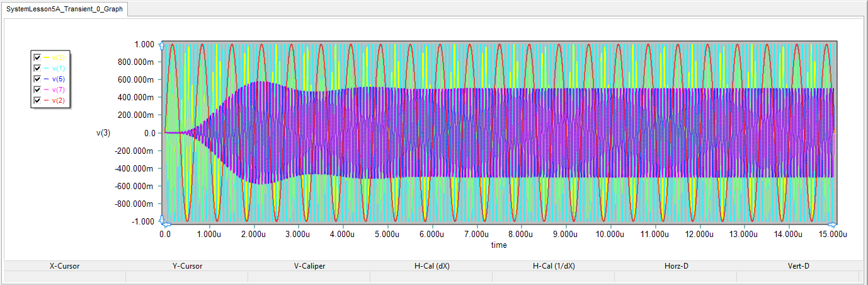Viewport: 868px width, 285px height.
Task: Disable the v(7) trace checkbox
Action: (x=37, y=90)
